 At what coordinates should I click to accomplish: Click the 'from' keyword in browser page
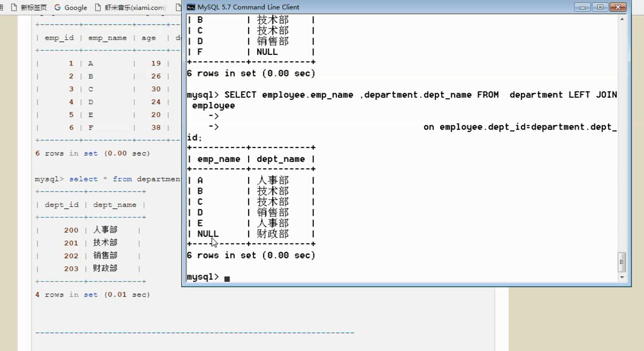pos(122,179)
